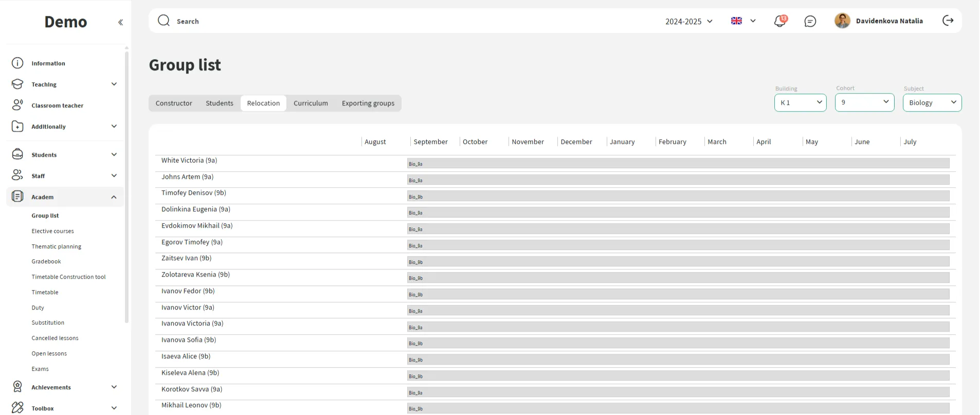
Task: Click White Victoria's Bio_9a timeline bar
Action: click(x=678, y=164)
